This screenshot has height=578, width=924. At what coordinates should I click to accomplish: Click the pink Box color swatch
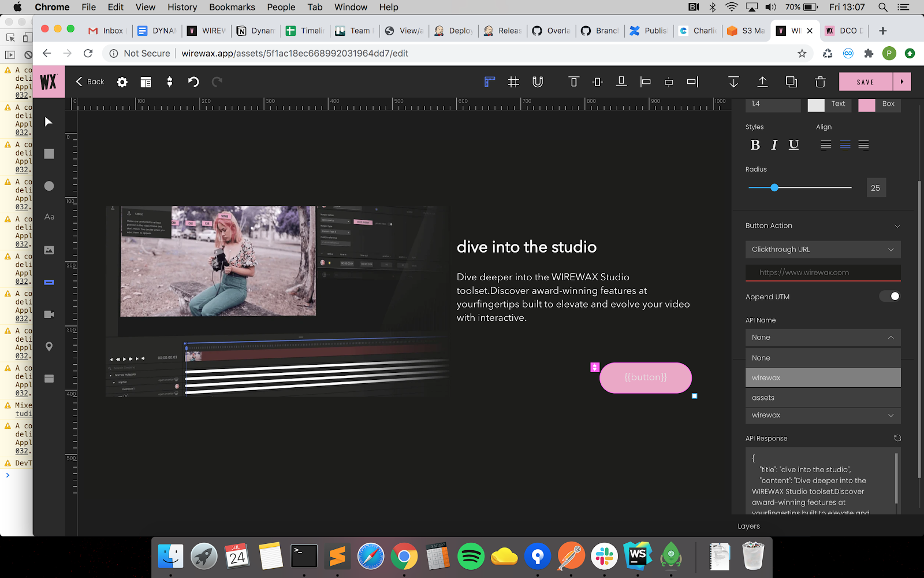click(866, 105)
